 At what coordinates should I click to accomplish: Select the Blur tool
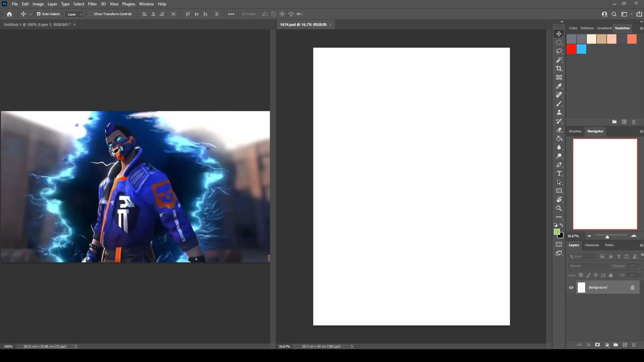pyautogui.click(x=559, y=147)
